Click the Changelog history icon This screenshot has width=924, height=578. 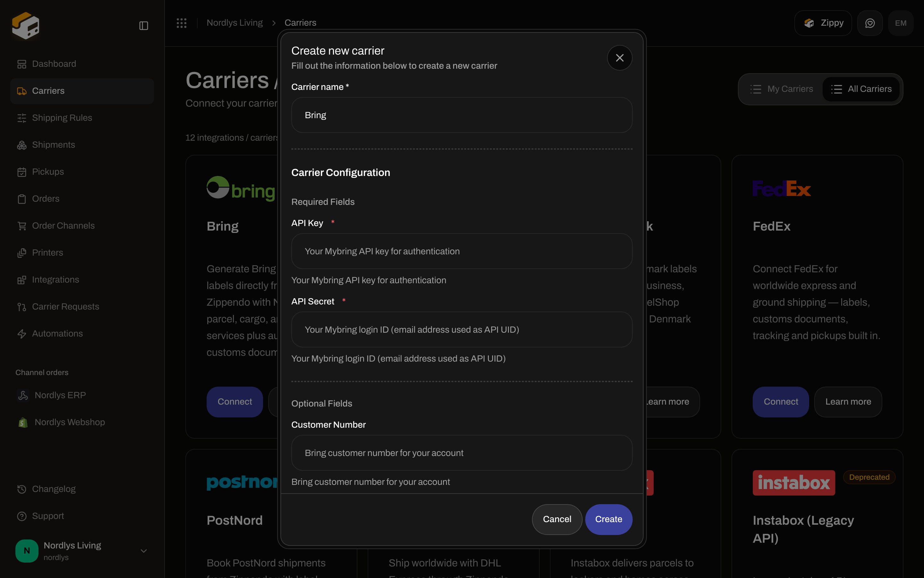pyautogui.click(x=22, y=489)
